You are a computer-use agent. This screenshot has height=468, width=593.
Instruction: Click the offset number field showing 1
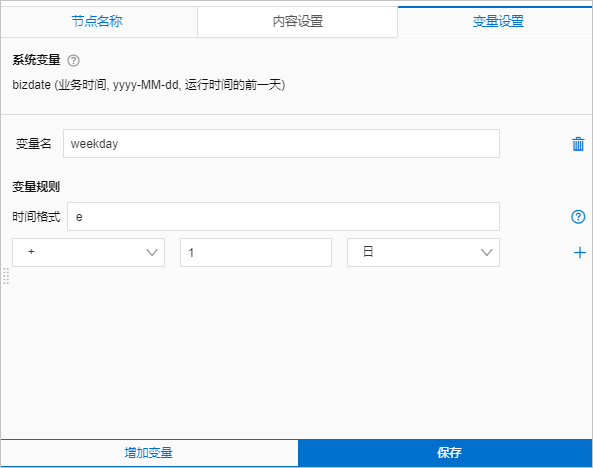pyautogui.click(x=256, y=252)
